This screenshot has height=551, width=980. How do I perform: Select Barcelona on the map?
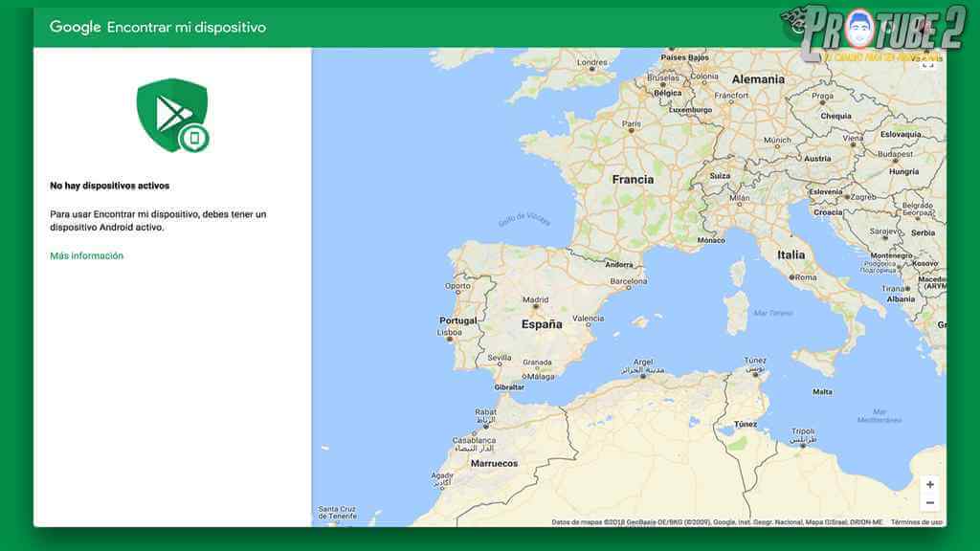click(x=629, y=282)
